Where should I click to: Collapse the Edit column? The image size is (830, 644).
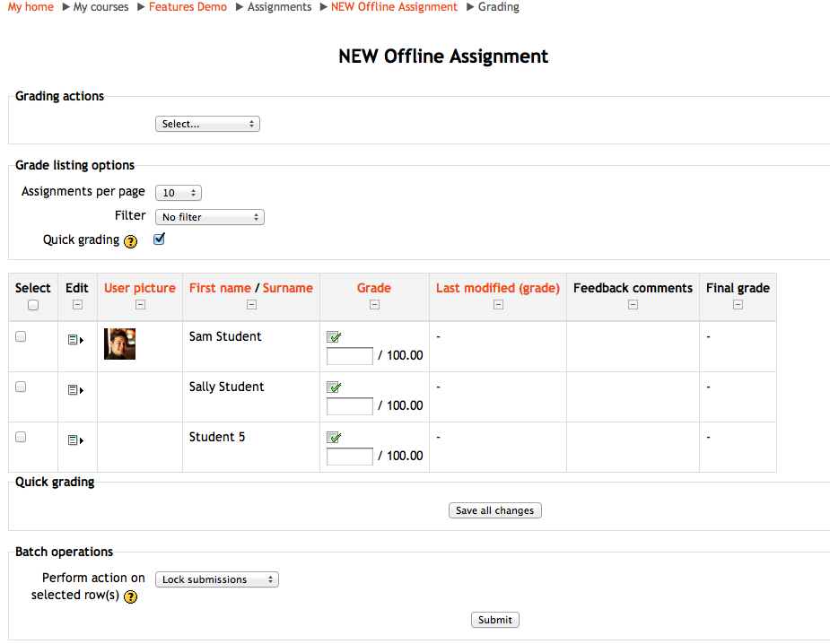coord(77,304)
